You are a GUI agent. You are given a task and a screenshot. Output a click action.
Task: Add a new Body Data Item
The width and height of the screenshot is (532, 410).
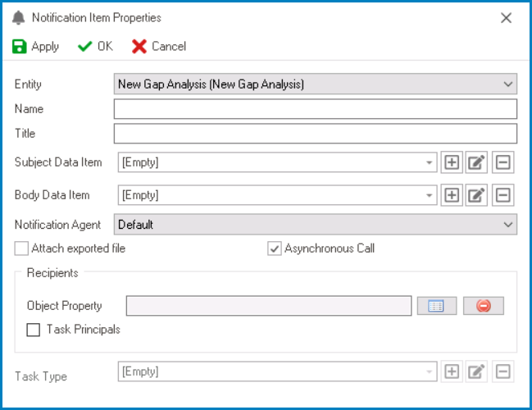(452, 195)
